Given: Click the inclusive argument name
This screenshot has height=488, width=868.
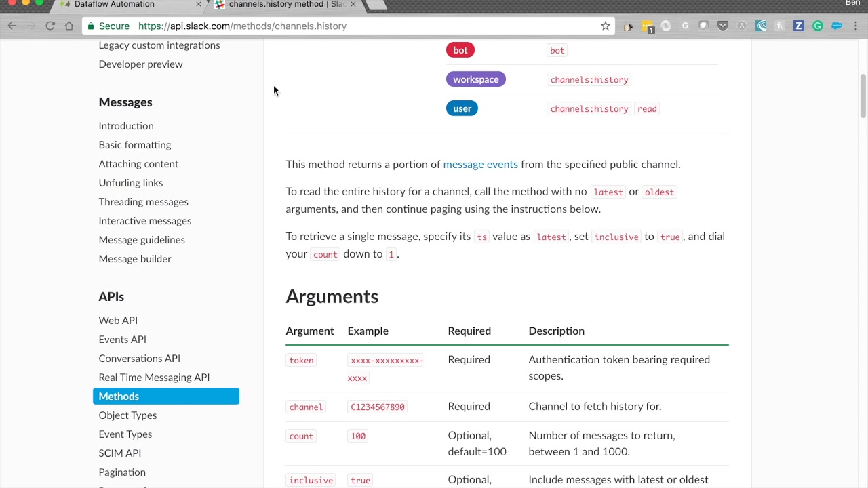Looking at the screenshot, I should point(311,481).
